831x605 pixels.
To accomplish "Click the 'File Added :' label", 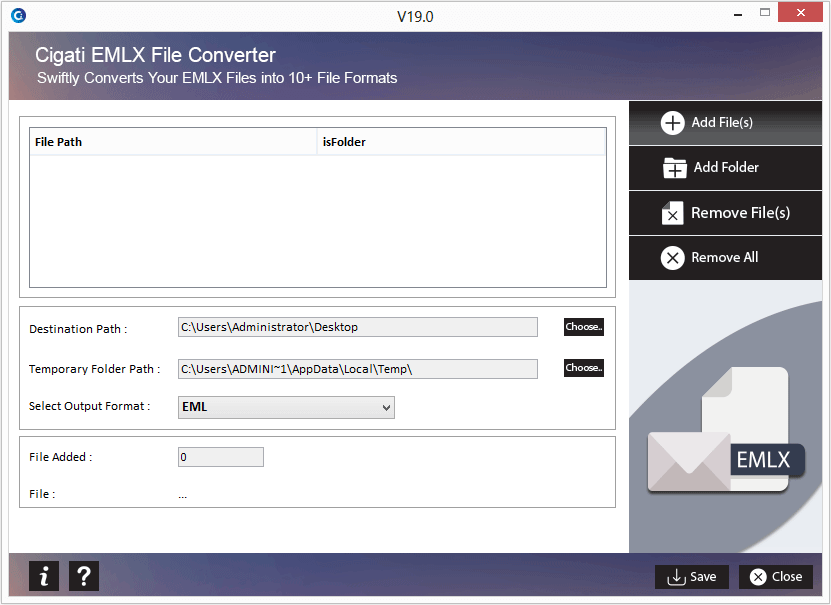I will pos(60,457).
